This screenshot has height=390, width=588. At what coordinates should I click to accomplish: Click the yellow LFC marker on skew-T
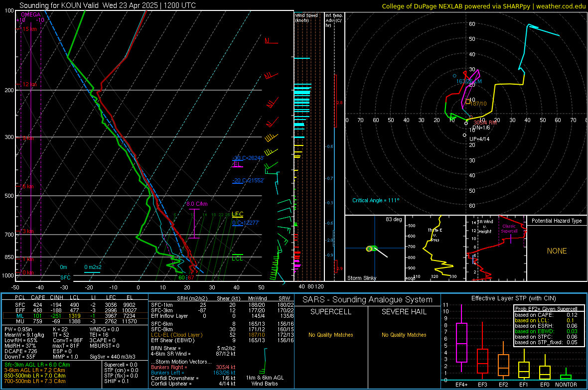click(x=237, y=215)
